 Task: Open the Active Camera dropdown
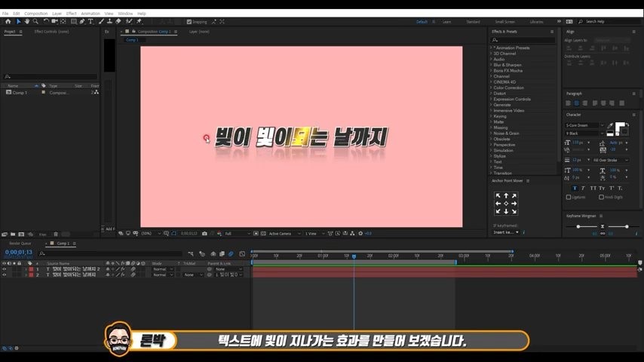(284, 233)
